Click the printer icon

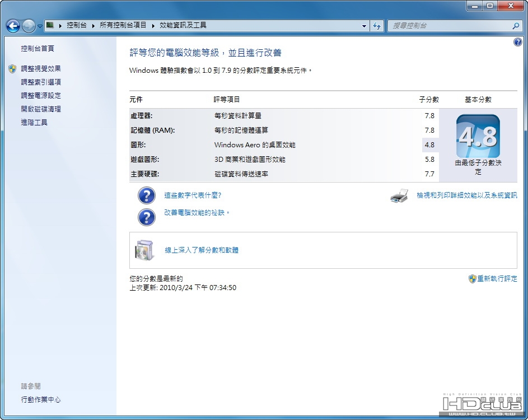(399, 195)
